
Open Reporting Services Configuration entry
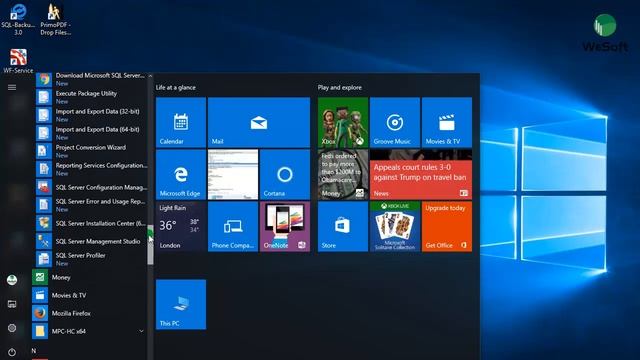(x=90, y=169)
